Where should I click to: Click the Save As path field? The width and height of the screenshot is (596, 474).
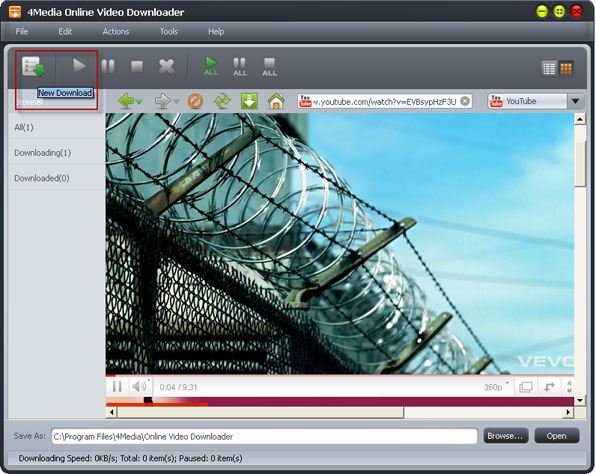tap(265, 436)
